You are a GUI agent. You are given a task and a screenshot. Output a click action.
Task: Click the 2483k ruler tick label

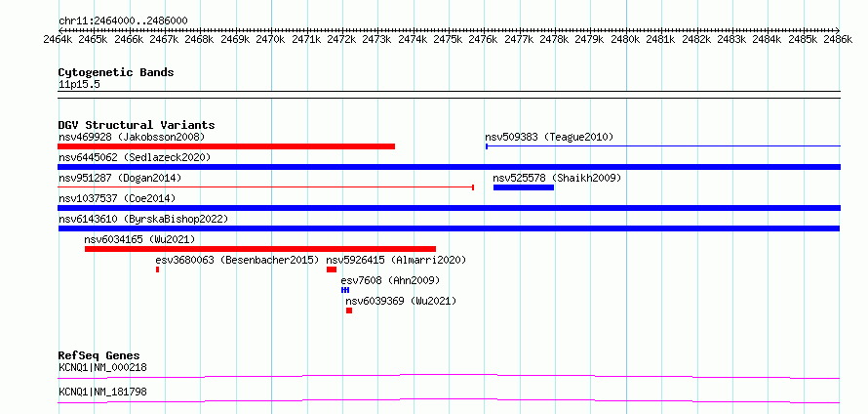(x=732, y=39)
